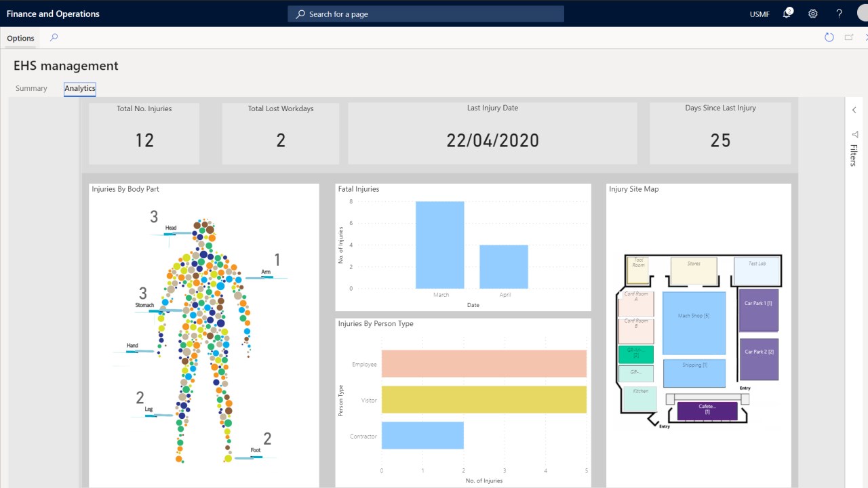Click the Hand label on body chart

tap(132, 346)
